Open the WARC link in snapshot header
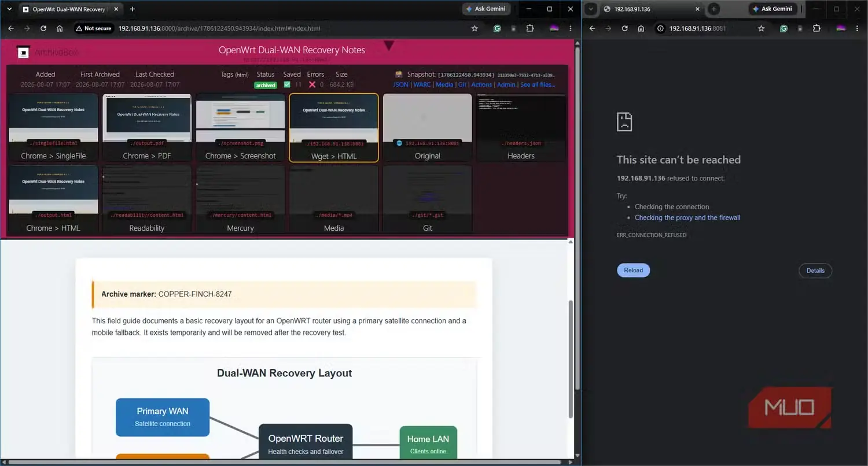 click(422, 84)
